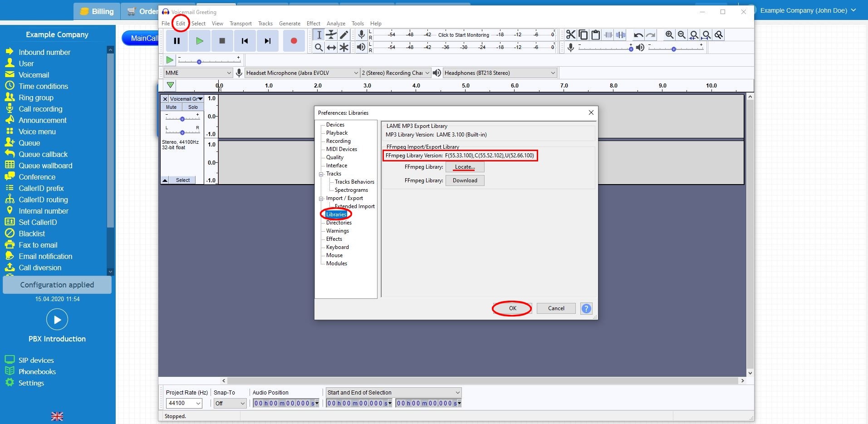Click the Download FFmpeg button

(x=465, y=180)
